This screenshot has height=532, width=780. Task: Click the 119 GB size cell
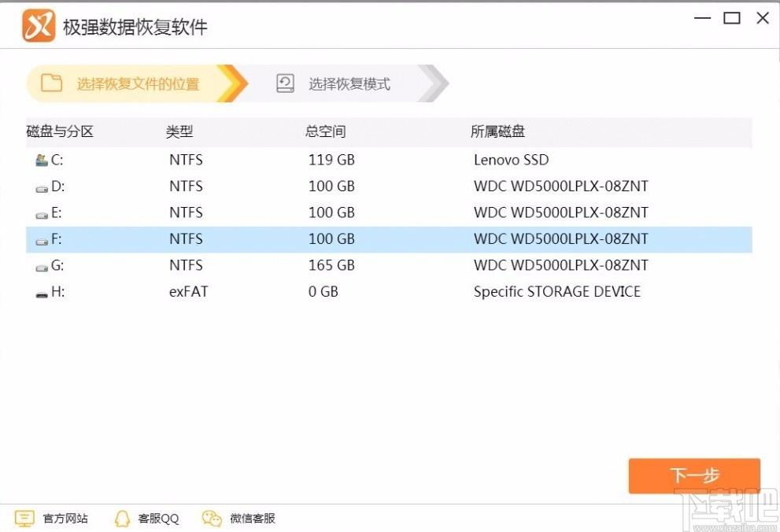(x=331, y=160)
